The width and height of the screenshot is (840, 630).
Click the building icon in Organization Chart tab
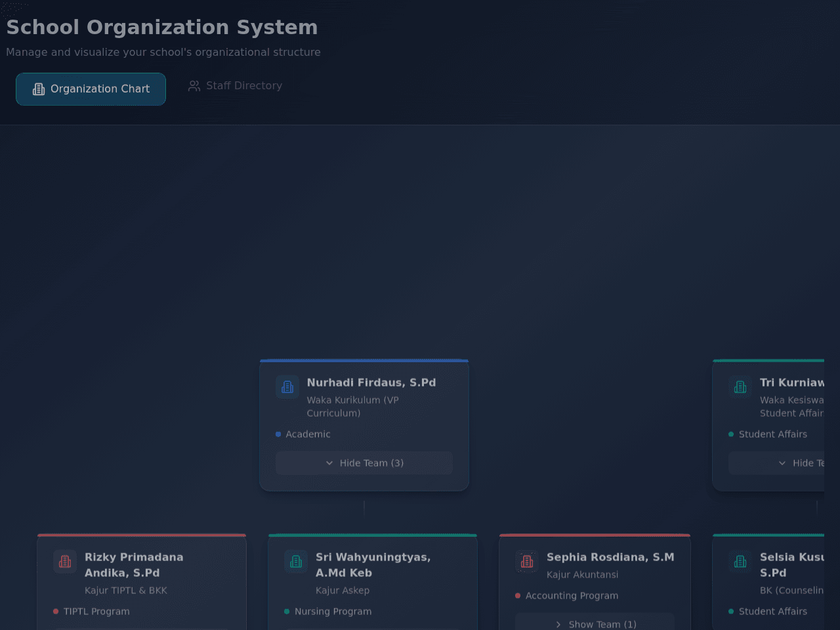point(39,89)
